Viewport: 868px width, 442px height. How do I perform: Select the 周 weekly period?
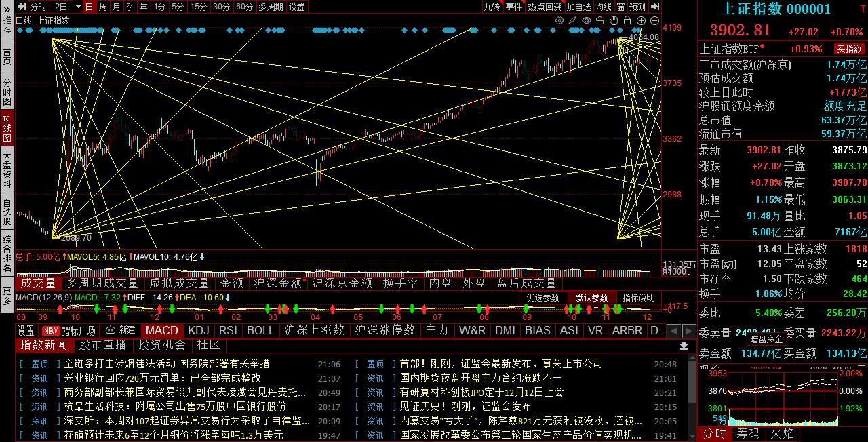click(x=102, y=7)
